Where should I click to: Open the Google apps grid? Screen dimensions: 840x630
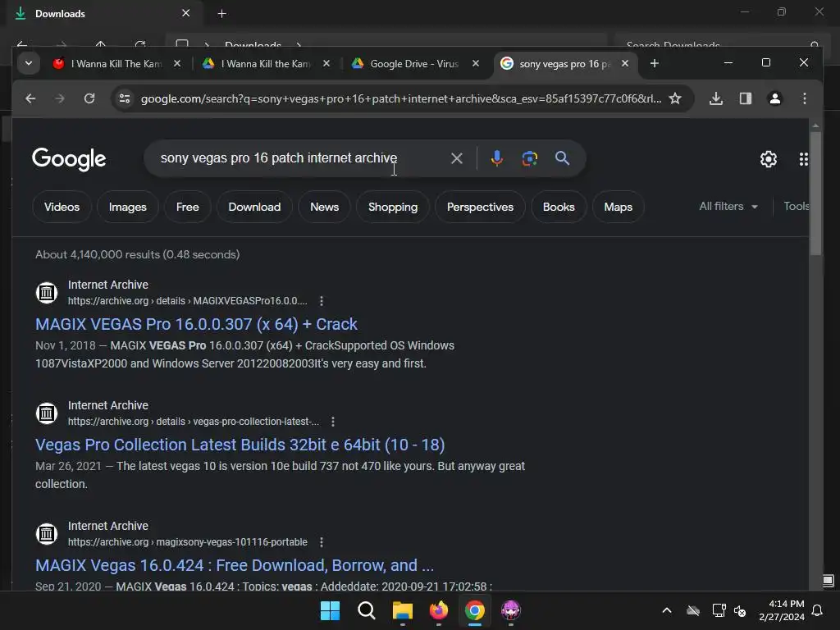click(803, 159)
